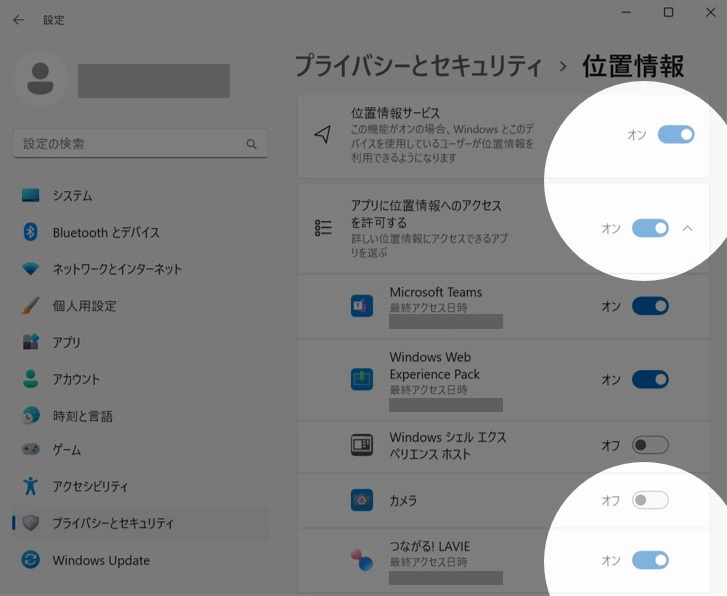Go back using the arrow icon

tap(19, 20)
